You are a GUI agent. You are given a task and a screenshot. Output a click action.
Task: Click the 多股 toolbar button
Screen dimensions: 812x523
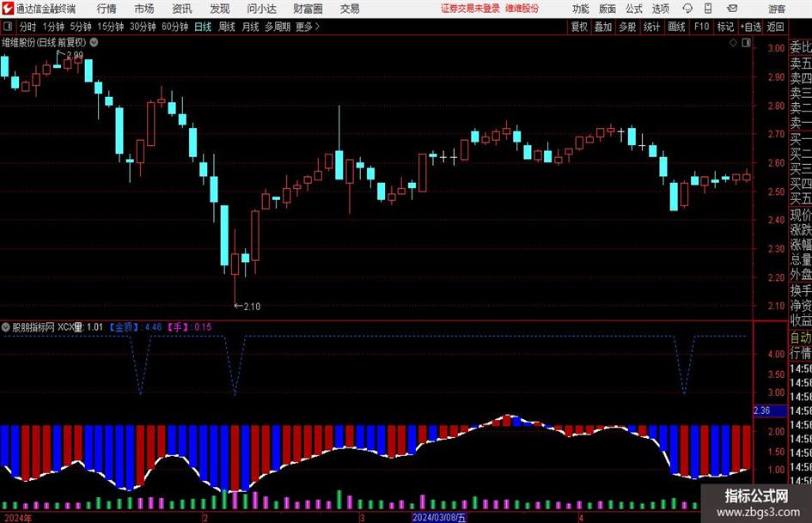pos(627,27)
